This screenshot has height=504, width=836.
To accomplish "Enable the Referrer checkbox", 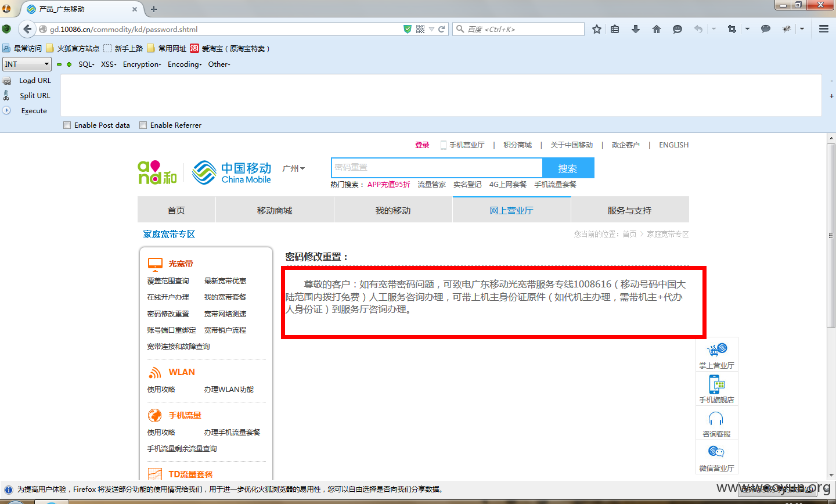I will [143, 125].
